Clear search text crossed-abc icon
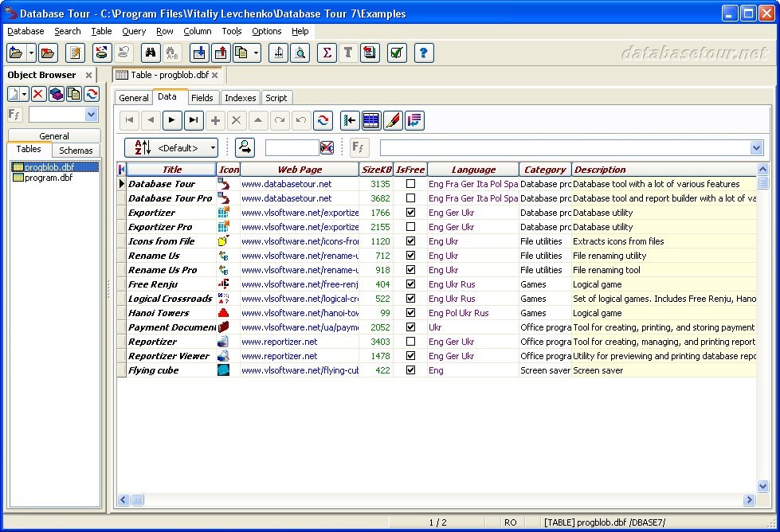 tap(327, 147)
